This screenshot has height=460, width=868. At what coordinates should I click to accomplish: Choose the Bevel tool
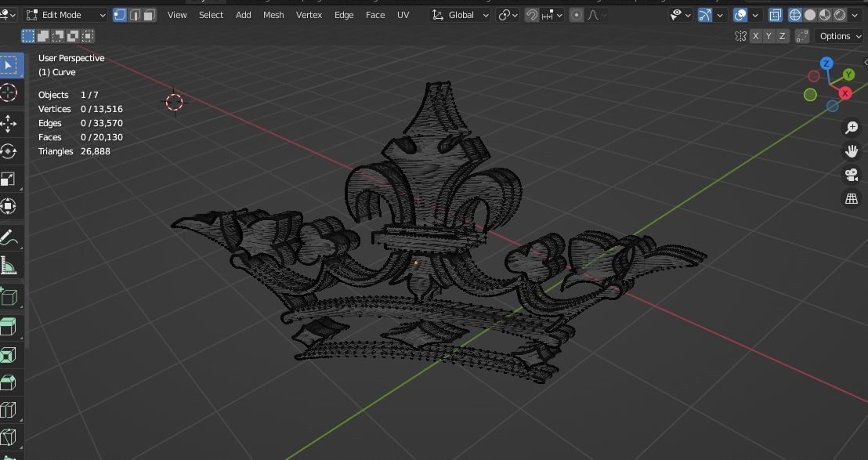point(9,382)
